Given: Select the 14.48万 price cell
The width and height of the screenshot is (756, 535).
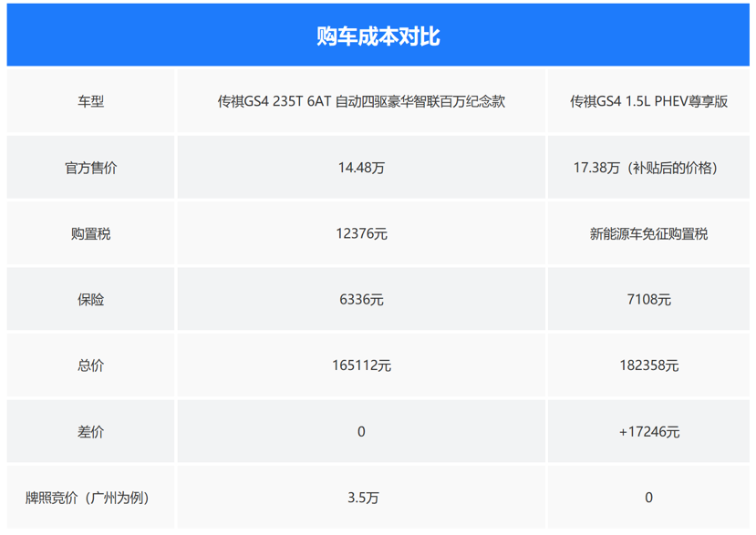Looking at the screenshot, I should pyautogui.click(x=361, y=168).
